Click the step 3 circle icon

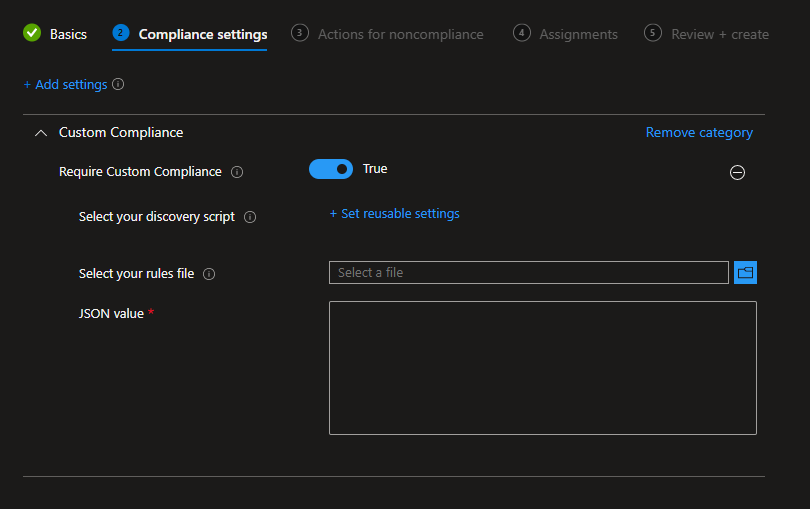(299, 33)
